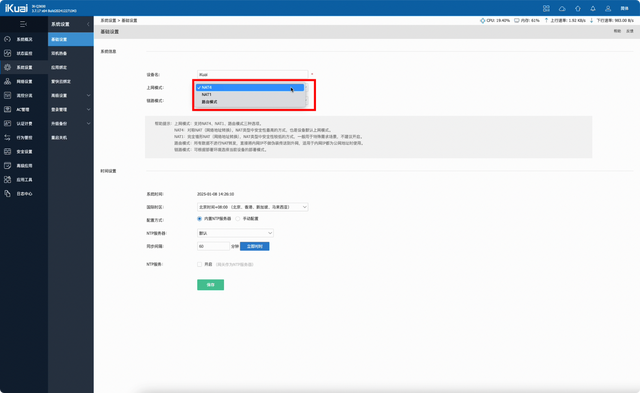Choose 路由模式 in the open dropdown list
Screen dimensions: 640x393
(x=250, y=102)
